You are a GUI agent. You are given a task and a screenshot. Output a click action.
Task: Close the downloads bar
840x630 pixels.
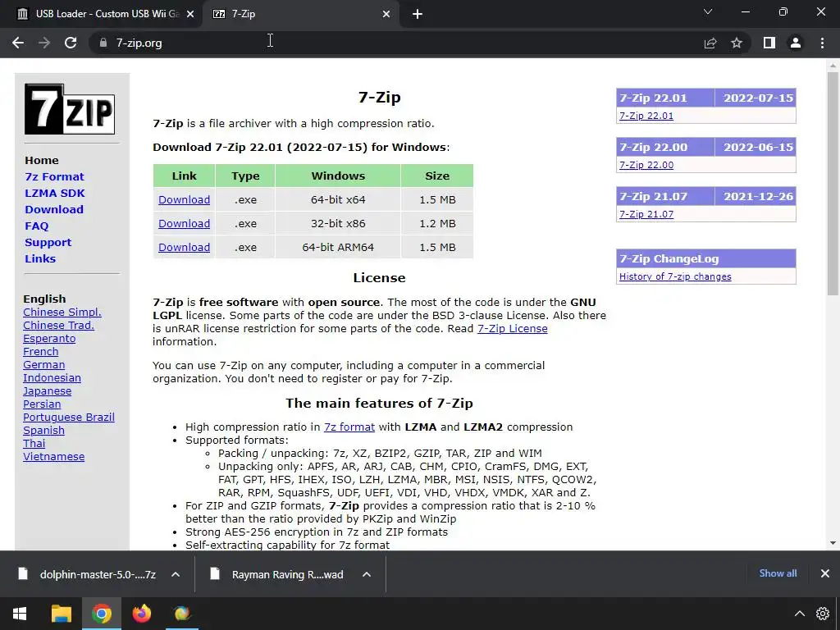(x=825, y=573)
